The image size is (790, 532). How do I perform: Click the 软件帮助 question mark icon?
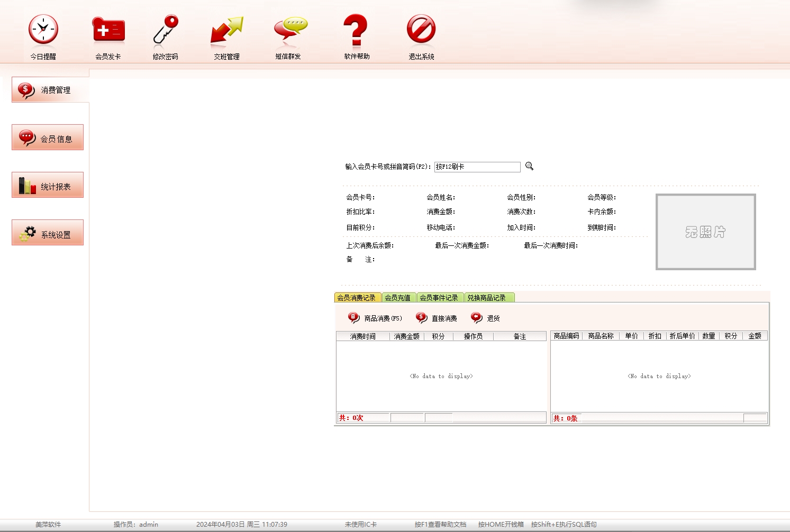(x=356, y=30)
